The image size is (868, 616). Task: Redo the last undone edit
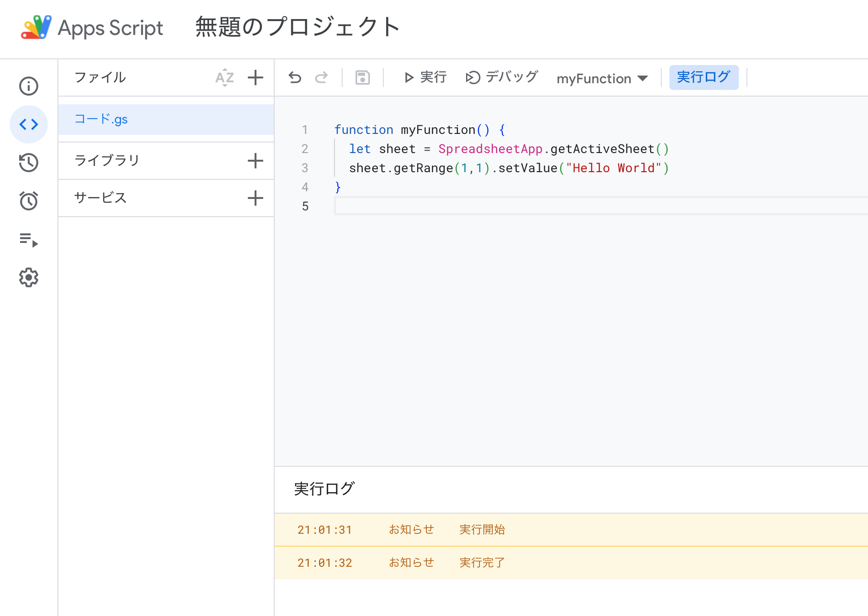pyautogui.click(x=321, y=77)
